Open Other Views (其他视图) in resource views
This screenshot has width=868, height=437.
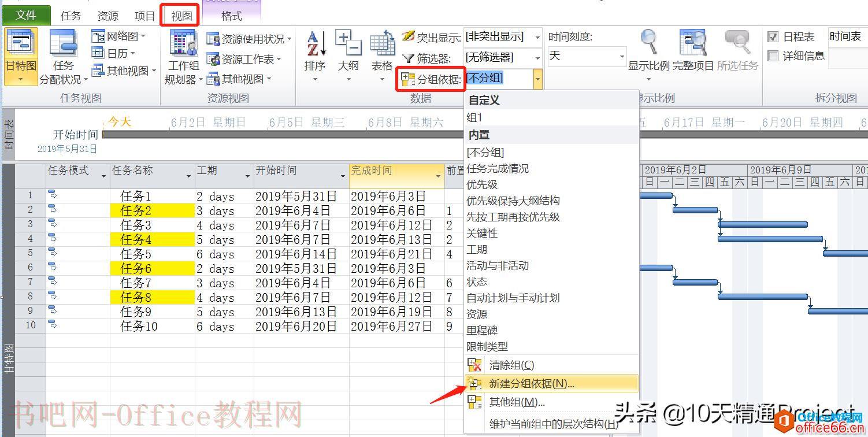(x=239, y=79)
